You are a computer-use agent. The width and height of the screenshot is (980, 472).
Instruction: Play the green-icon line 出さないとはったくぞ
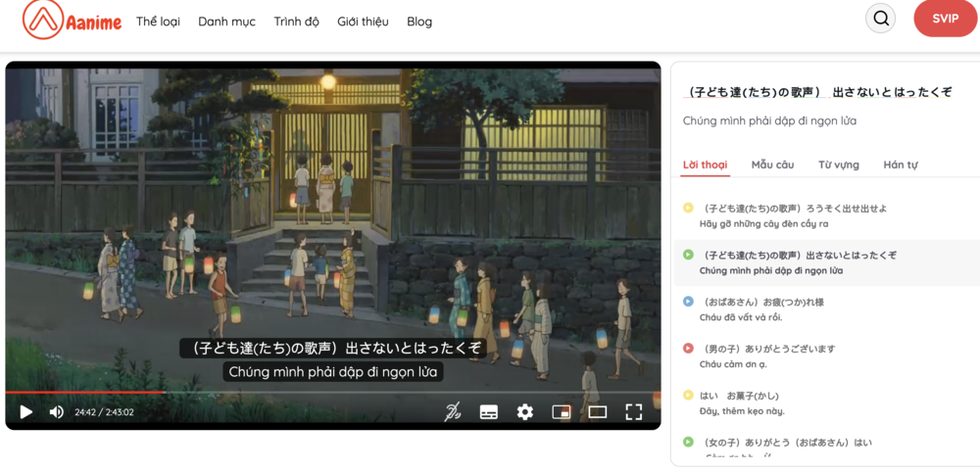[688, 255]
